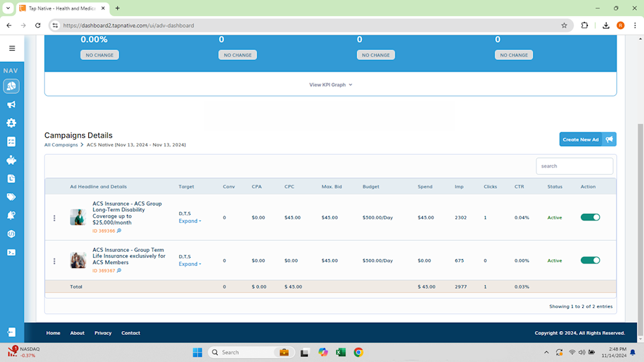
Task: Toggle off the Long-Term Disability ad
Action: (590, 217)
